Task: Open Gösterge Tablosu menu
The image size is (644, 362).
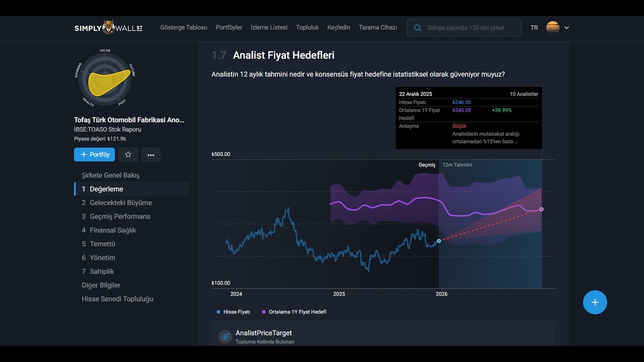Action: point(184,28)
